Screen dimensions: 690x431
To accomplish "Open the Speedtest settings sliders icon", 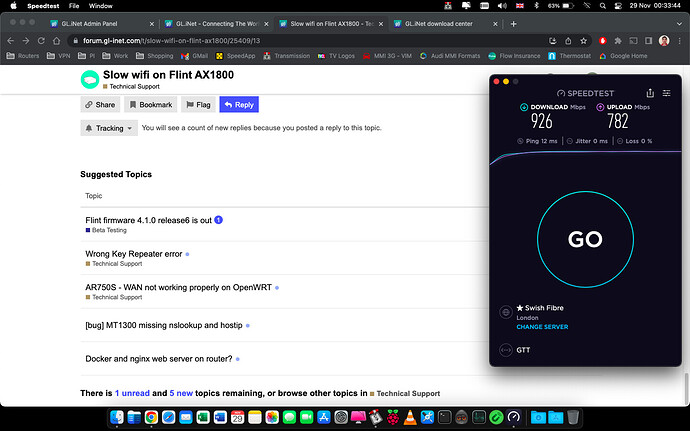I will click(x=667, y=93).
